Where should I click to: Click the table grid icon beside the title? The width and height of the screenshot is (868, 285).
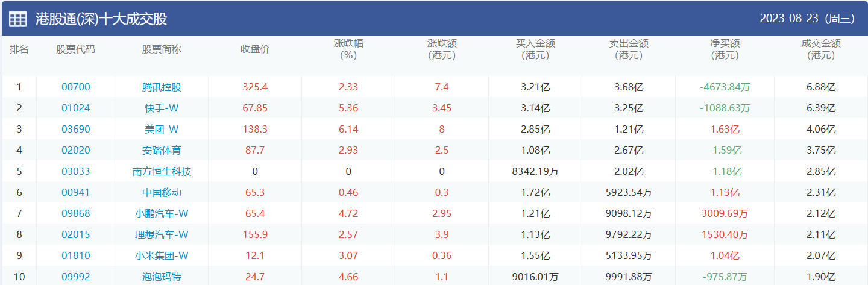[17, 19]
